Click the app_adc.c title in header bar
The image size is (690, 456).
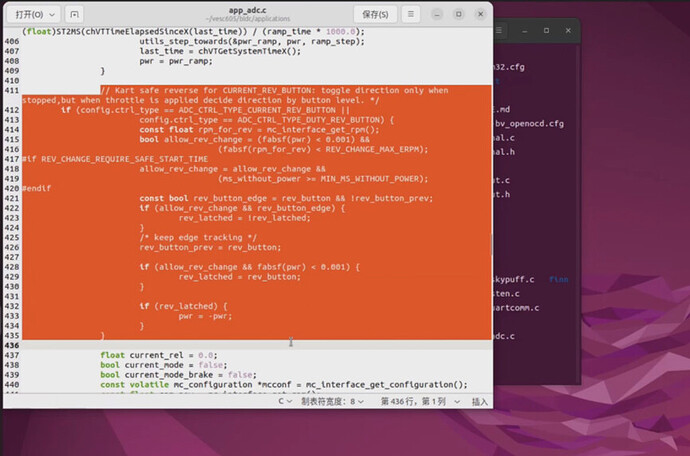(x=248, y=10)
